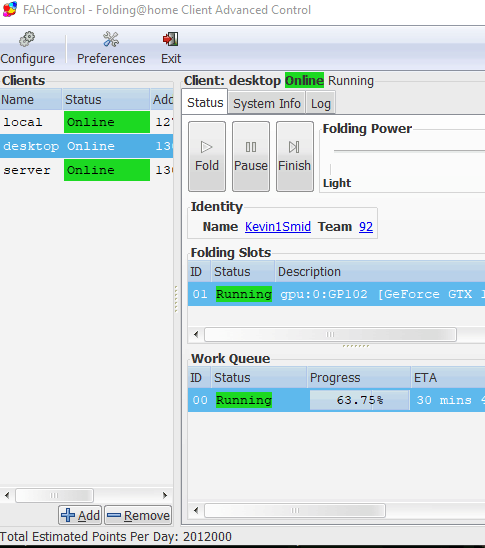Click the 63.75% progress bar
485x548 pixels.
coord(360,400)
